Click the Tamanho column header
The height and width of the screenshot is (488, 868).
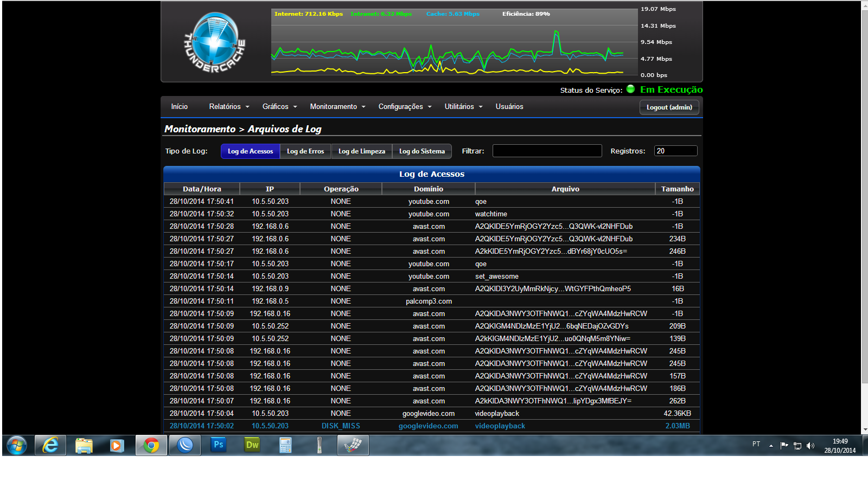point(678,189)
